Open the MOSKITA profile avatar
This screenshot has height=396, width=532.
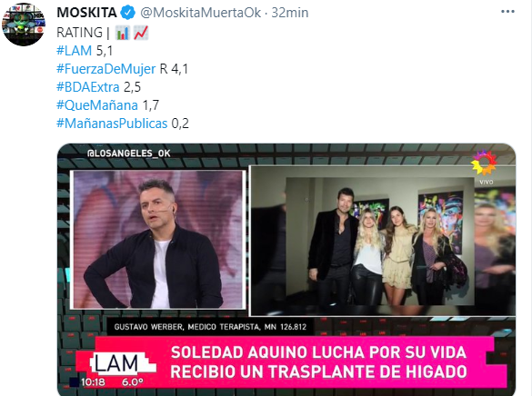tap(24, 25)
